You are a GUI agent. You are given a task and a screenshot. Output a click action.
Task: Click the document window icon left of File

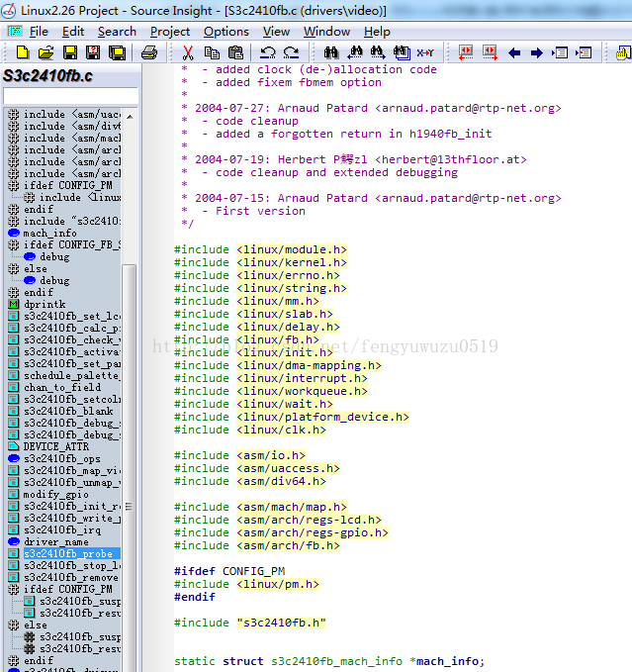point(15,32)
